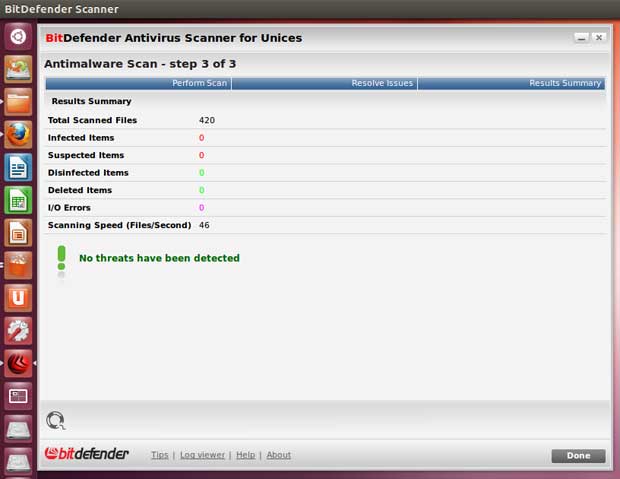The width and height of the screenshot is (620, 479).
Task: Click the green exclamation status icon
Action: (x=61, y=260)
